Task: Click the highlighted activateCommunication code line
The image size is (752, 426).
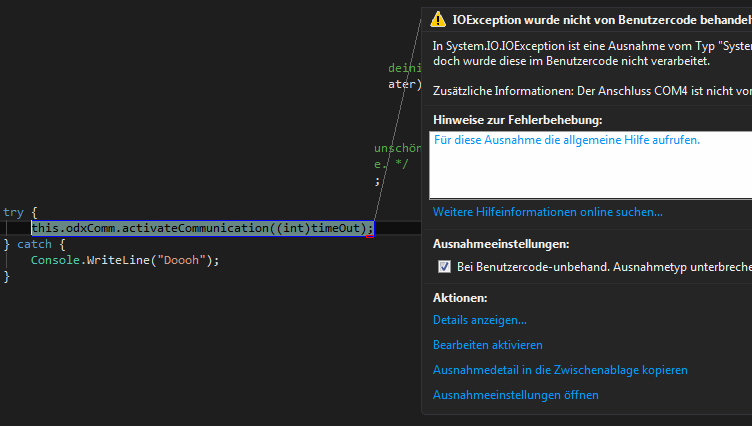Action: click(x=202, y=228)
